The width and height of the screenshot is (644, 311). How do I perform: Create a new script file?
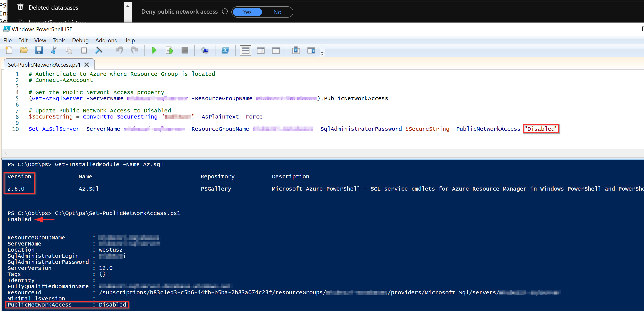(9, 50)
